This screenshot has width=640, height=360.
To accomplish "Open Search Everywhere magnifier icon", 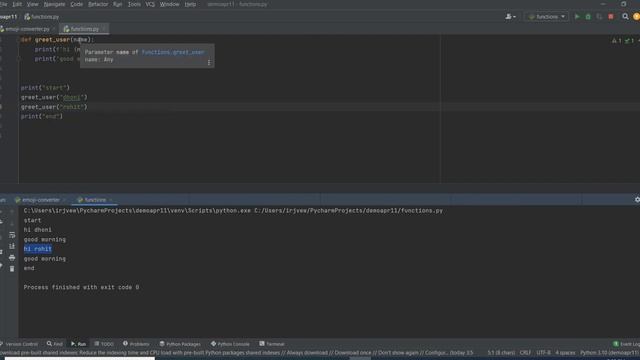I will point(625,17).
